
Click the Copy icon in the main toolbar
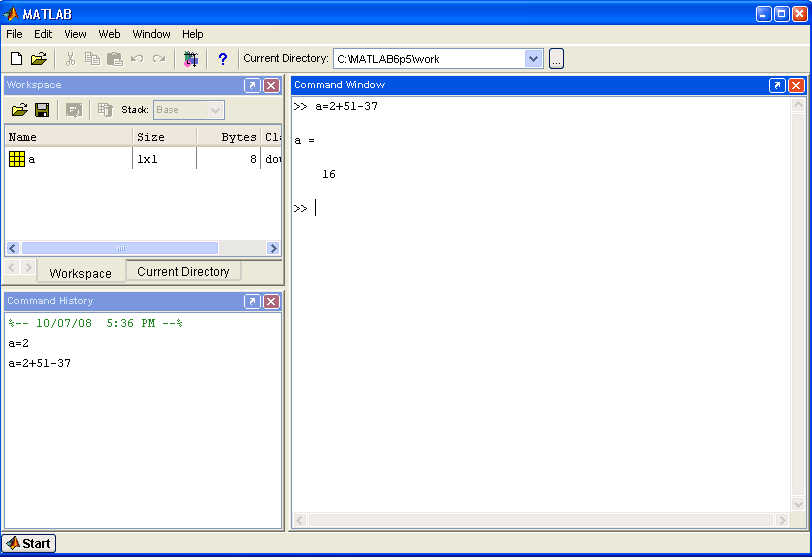tap(92, 59)
